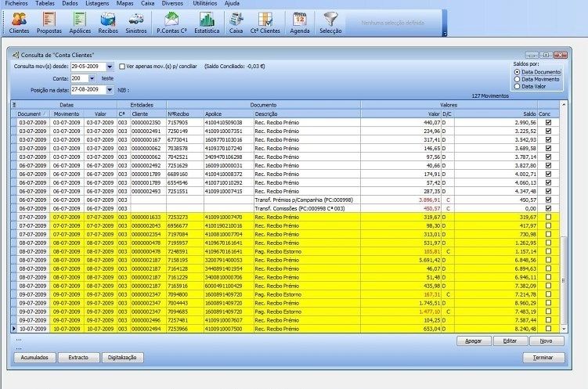The width and height of the screenshot is (588, 389).
Task: Open the Recibos module
Action: click(108, 21)
